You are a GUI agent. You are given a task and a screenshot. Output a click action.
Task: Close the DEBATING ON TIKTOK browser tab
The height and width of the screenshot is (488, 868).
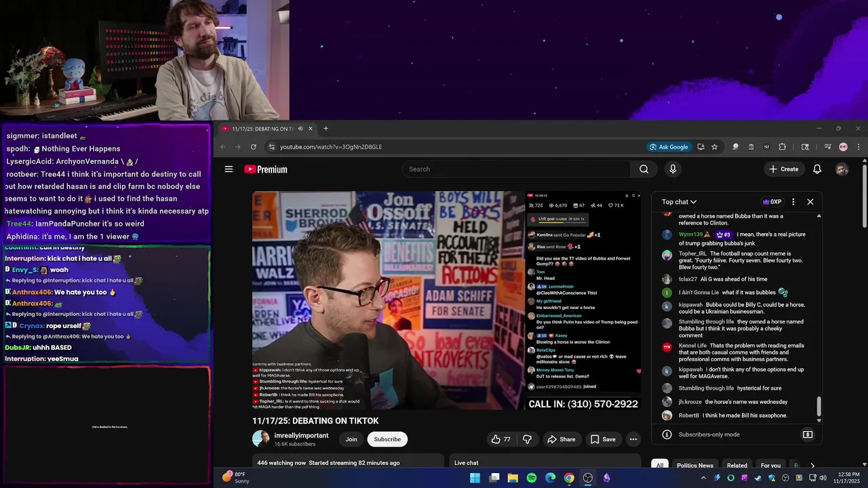coord(311,129)
